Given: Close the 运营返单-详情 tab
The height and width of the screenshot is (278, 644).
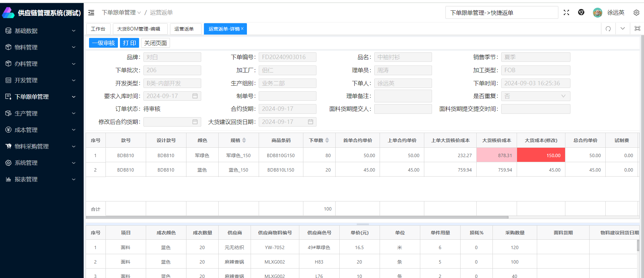Looking at the screenshot, I should (x=242, y=29).
